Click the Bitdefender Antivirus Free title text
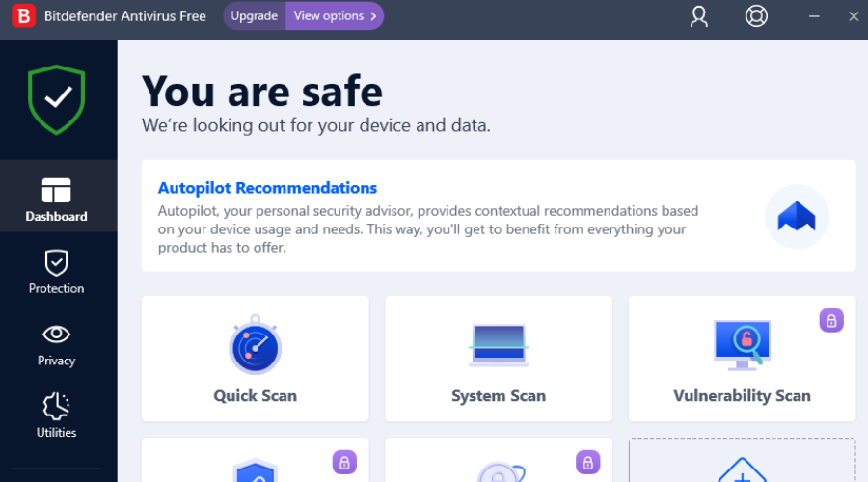This screenshot has width=868, height=482. [x=125, y=16]
